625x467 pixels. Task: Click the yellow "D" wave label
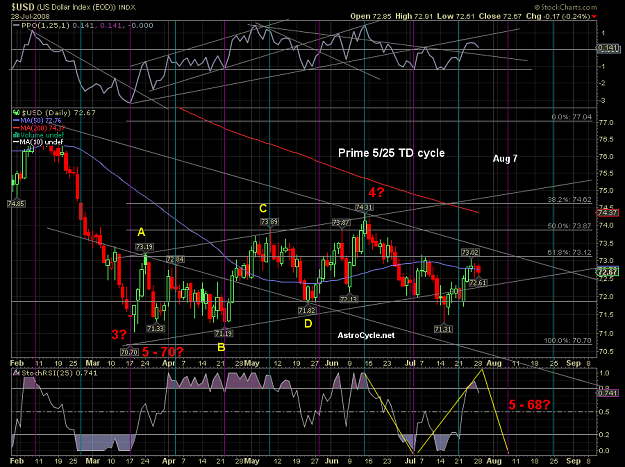coord(308,324)
